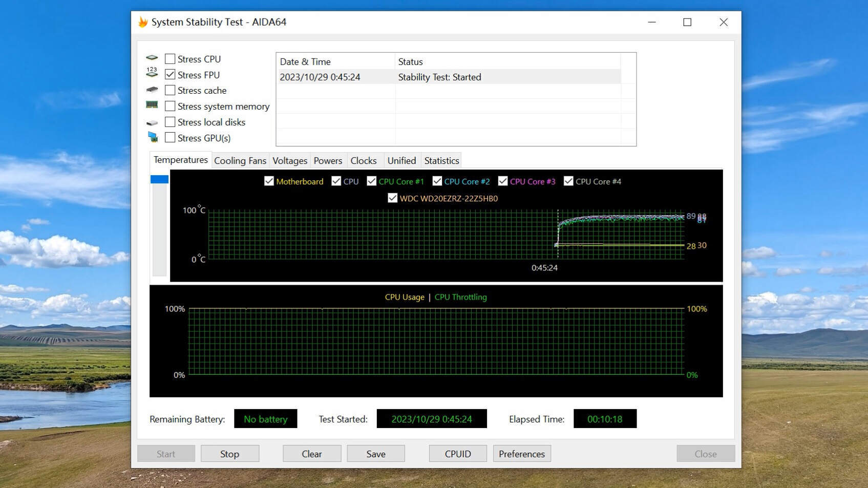Click the Test Started timestamp field
Image resolution: width=868 pixels, height=488 pixels.
pyautogui.click(x=432, y=419)
